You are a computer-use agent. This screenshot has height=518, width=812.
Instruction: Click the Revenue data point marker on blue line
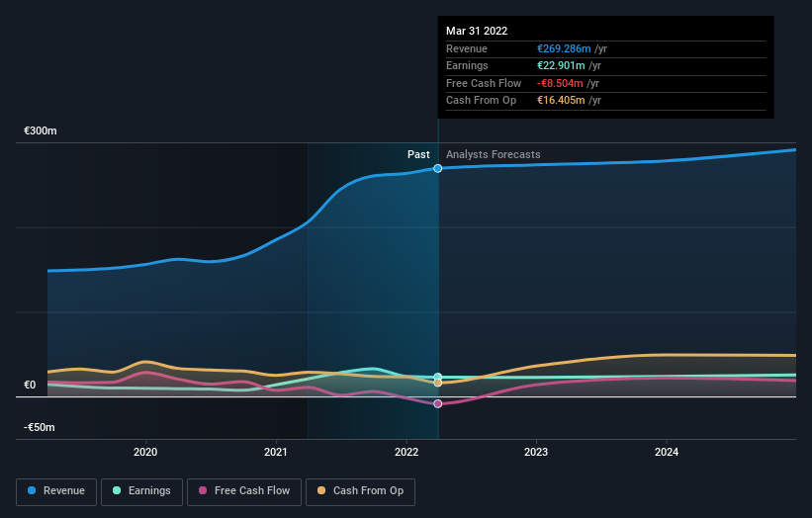(437, 168)
